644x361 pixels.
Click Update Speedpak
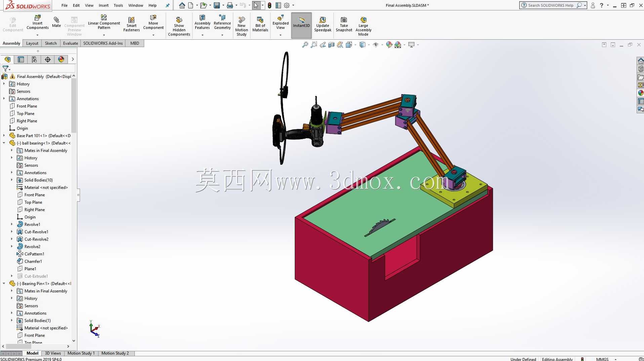[323, 24]
